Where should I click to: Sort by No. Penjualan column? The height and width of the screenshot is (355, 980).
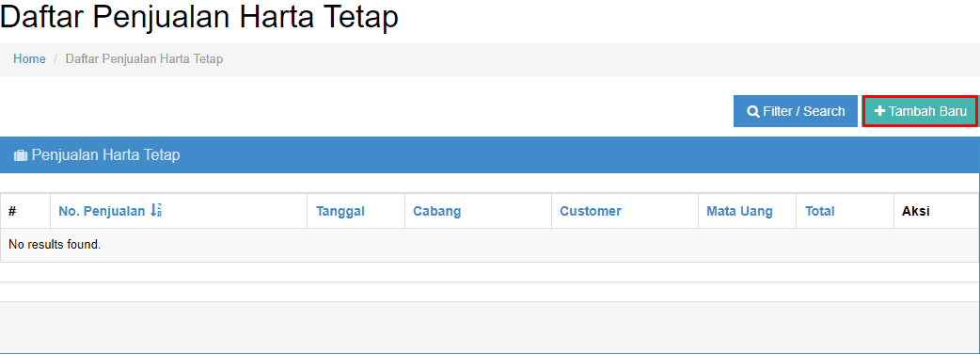(x=102, y=211)
